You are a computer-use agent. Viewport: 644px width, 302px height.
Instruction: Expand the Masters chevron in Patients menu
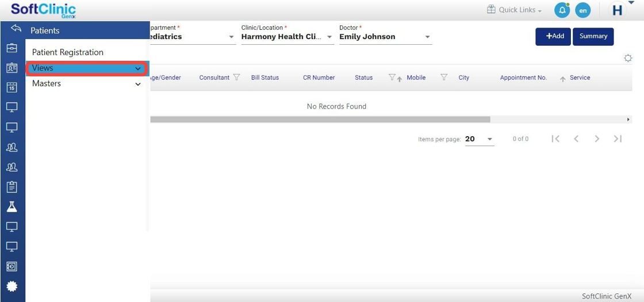pos(138,84)
